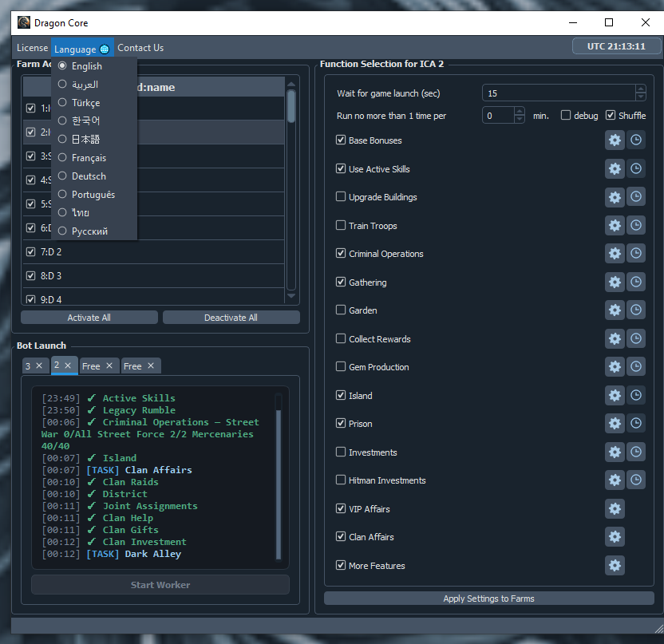Uncheck farm account 8:D 3

(30, 275)
